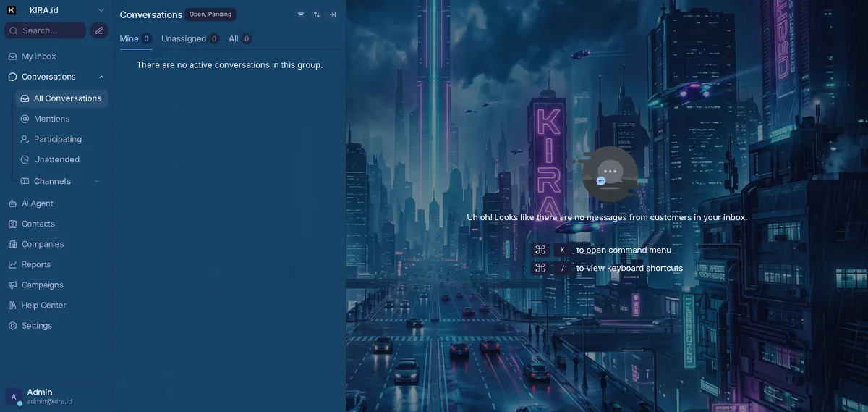The height and width of the screenshot is (412, 868).
Task: Click the Conversations panel heading
Action: click(x=150, y=14)
